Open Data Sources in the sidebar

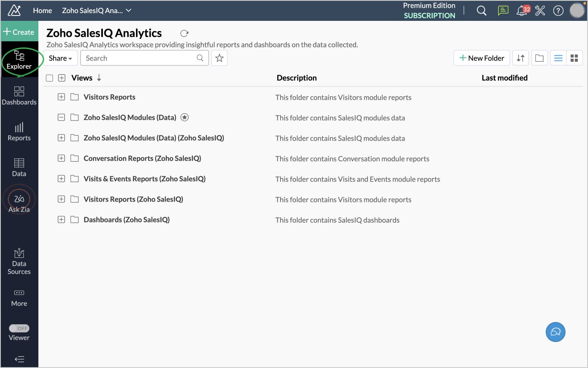19,262
